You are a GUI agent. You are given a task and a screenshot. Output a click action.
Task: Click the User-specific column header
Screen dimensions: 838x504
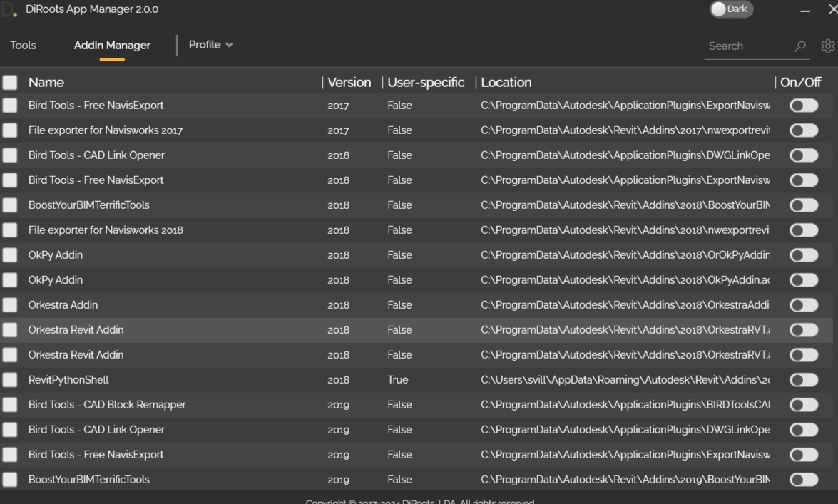pos(426,82)
